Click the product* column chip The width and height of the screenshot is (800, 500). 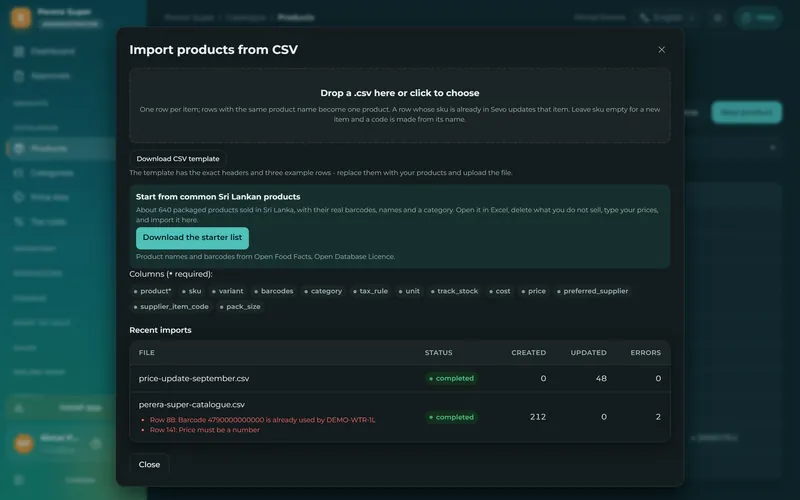[152, 291]
